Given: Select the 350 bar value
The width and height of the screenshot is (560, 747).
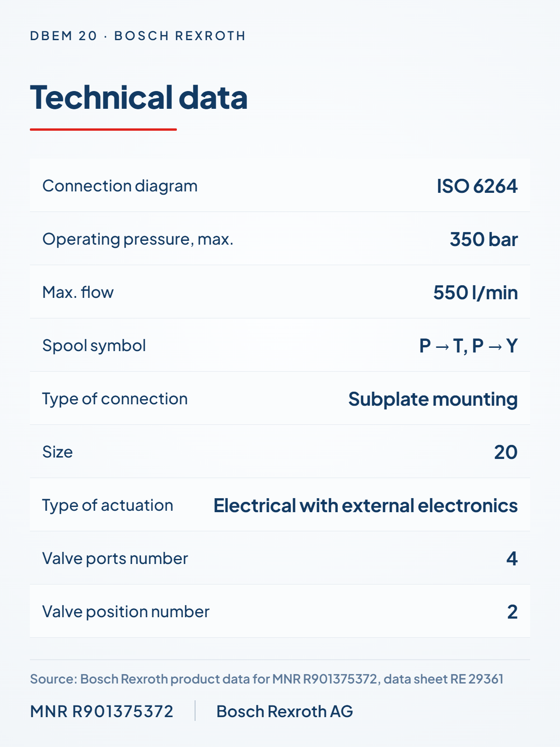Looking at the screenshot, I should 483,239.
